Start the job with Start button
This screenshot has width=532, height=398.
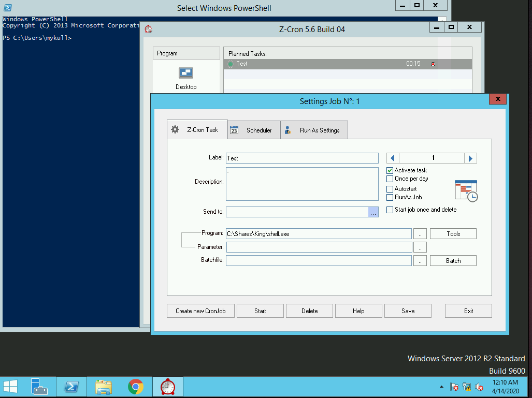(260, 311)
